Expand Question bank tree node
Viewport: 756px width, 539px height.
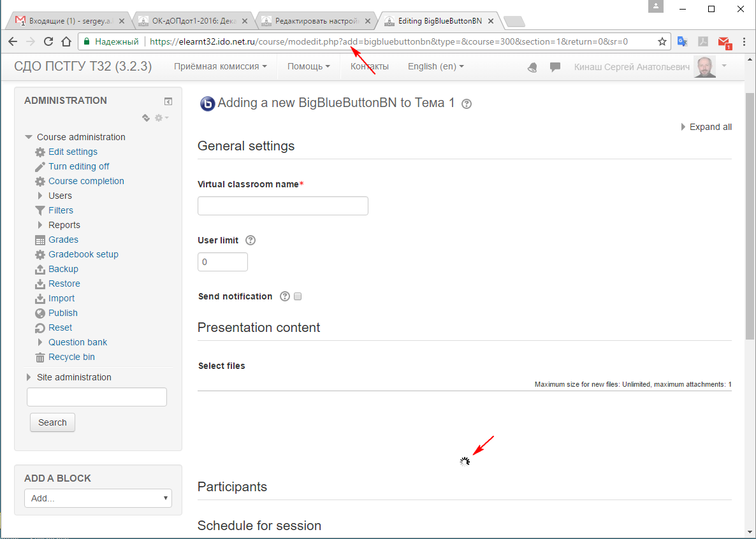pyautogui.click(x=40, y=342)
